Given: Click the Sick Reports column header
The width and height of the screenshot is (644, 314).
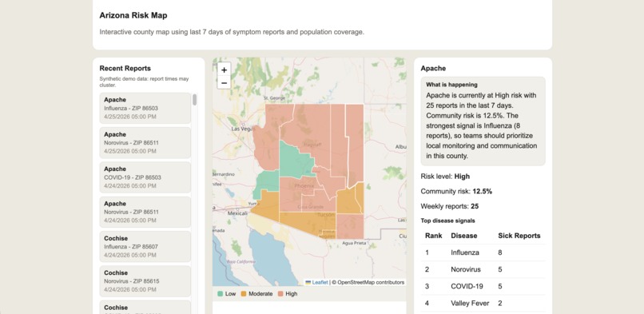Looking at the screenshot, I should click(519, 236).
